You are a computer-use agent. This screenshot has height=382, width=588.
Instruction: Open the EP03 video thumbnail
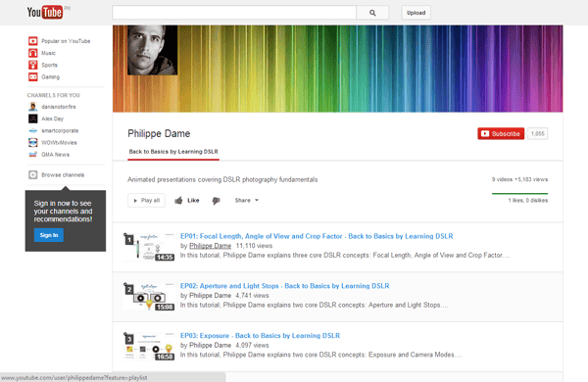coord(150,347)
